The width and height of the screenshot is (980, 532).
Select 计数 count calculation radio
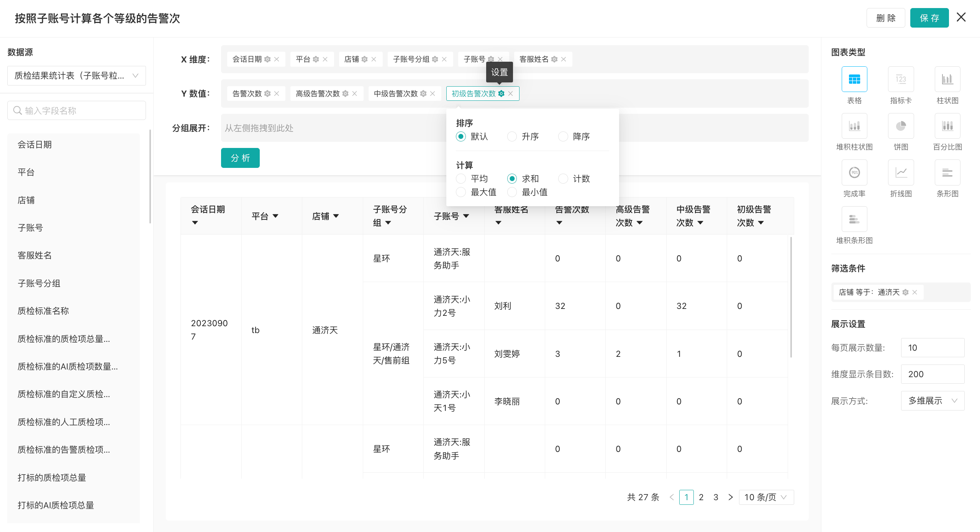[x=563, y=179]
